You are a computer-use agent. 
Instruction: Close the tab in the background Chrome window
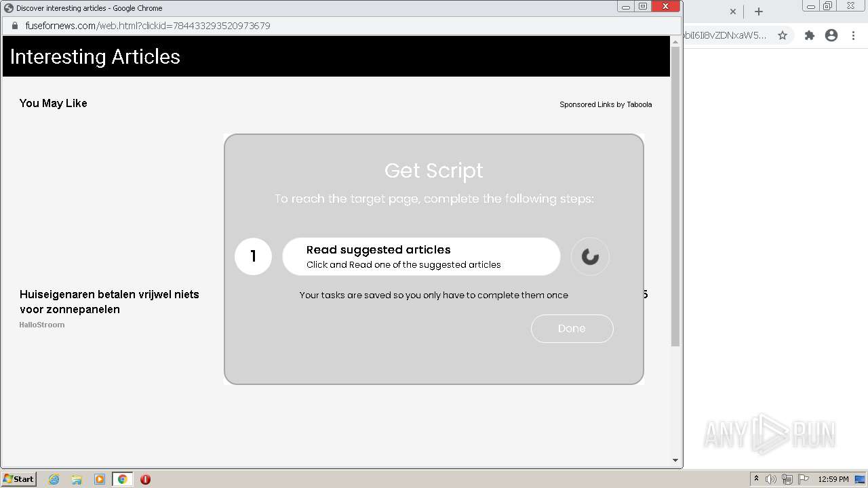point(732,12)
